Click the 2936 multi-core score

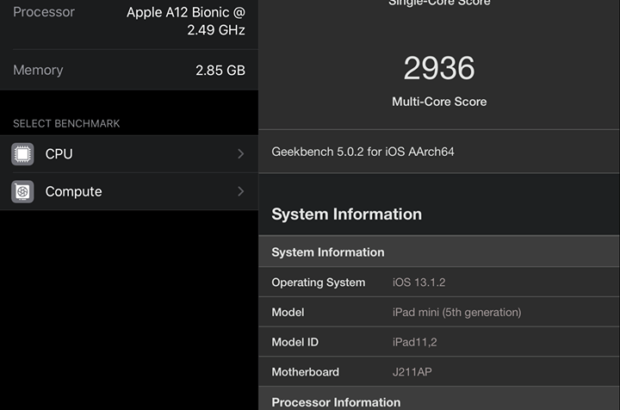[x=439, y=69]
